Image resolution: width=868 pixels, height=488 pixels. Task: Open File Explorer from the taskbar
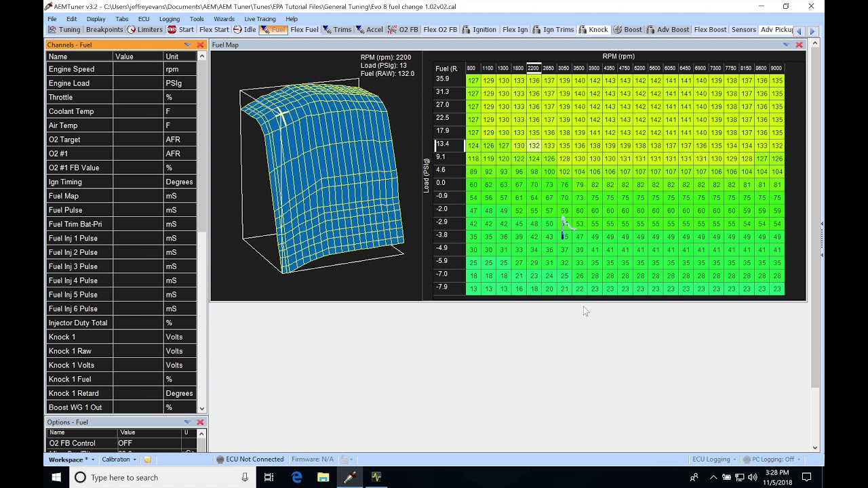323,477
